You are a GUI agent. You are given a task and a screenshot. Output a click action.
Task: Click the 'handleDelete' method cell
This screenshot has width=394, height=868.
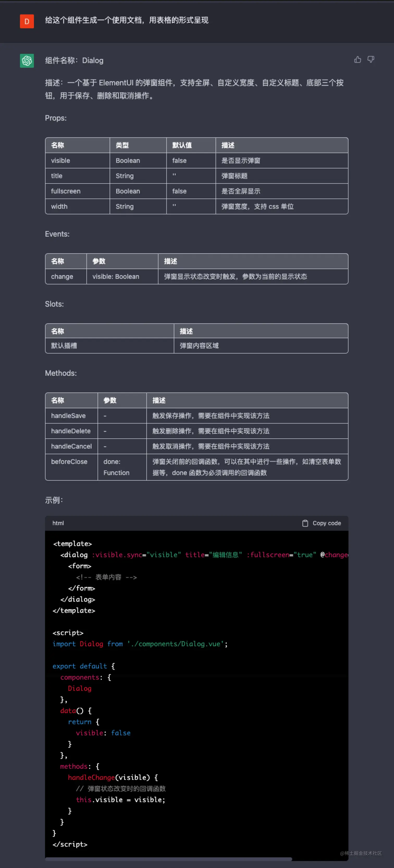point(71,431)
